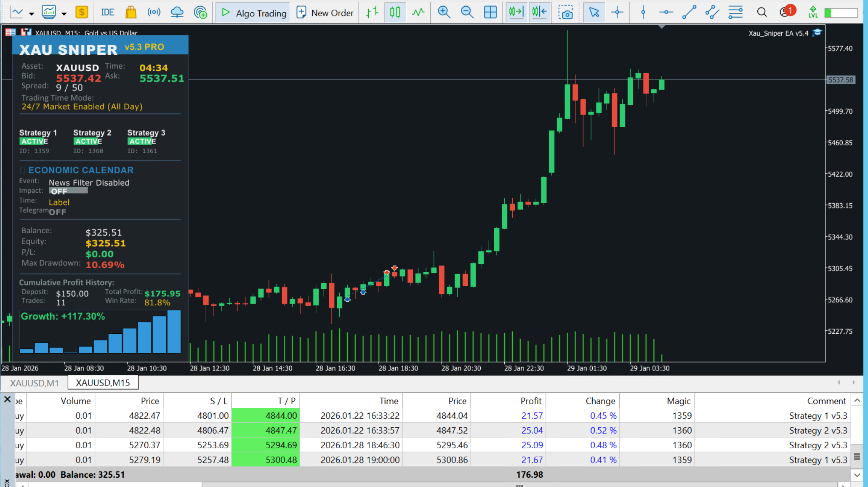The width and height of the screenshot is (868, 487).
Task: Click the Zoom Out magnifier icon
Action: pyautogui.click(x=467, y=13)
